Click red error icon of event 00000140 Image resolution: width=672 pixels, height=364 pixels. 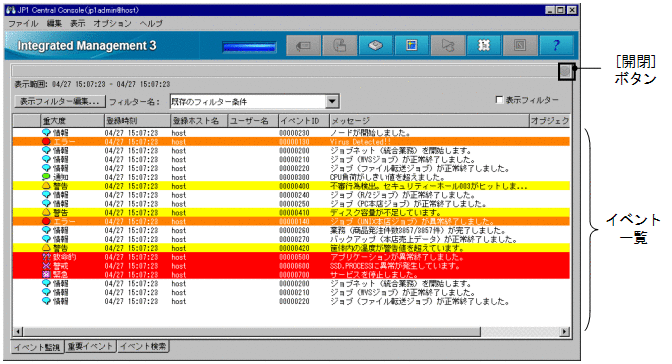pyautogui.click(x=46, y=221)
